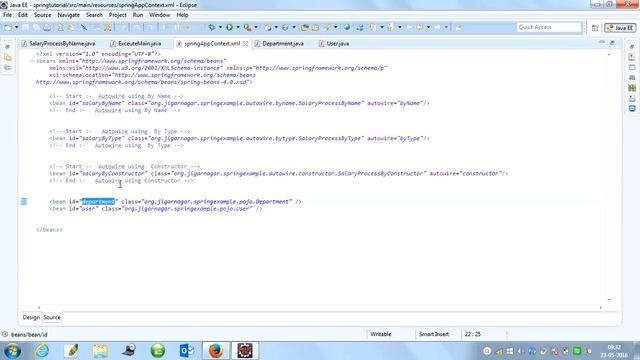Open the Run menu
The height and width of the screenshot is (360, 640).
(x=138, y=15)
